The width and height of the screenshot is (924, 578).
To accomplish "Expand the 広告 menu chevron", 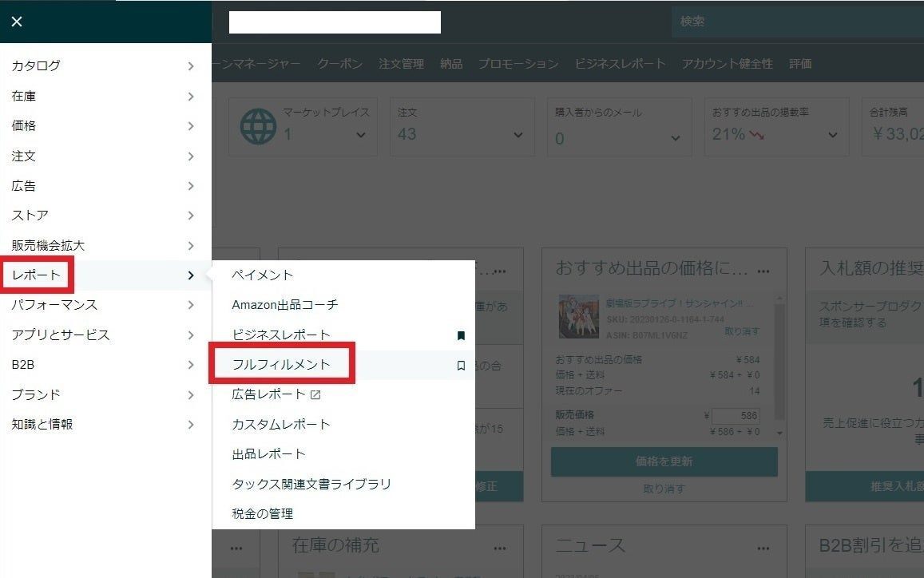I will [190, 185].
